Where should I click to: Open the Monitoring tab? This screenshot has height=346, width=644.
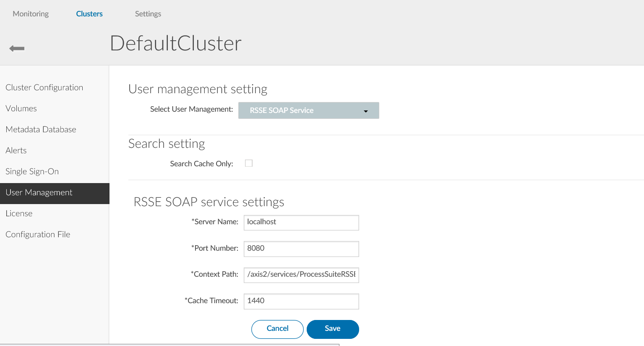pos(31,14)
